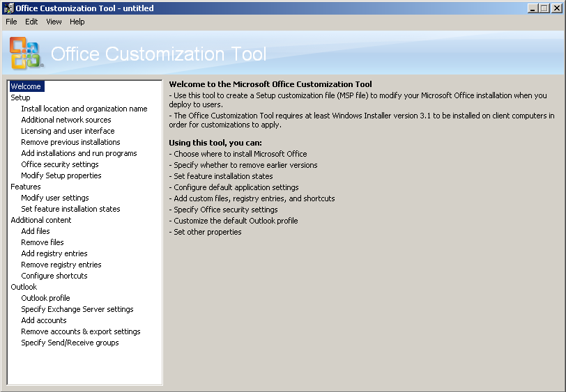Screen dimensions: 566x392
Task: Close the Office Customization Tool window
Action: pos(556,8)
